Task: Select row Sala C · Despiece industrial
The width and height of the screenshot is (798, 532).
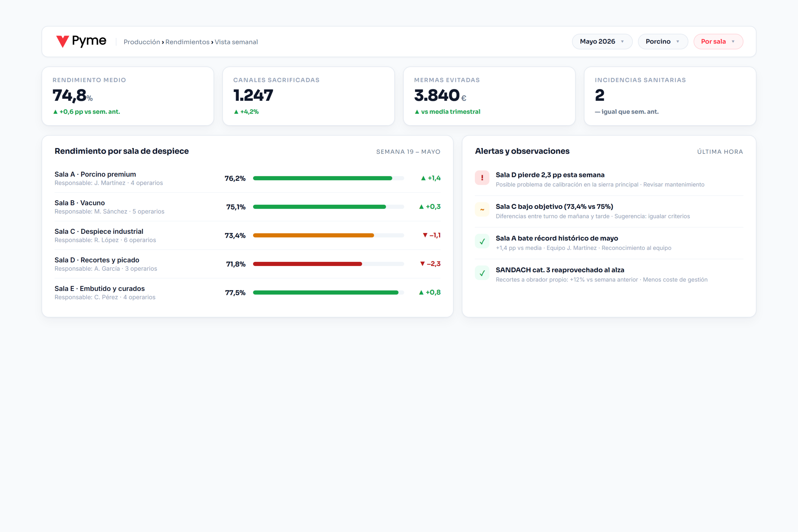Action: (x=247, y=235)
